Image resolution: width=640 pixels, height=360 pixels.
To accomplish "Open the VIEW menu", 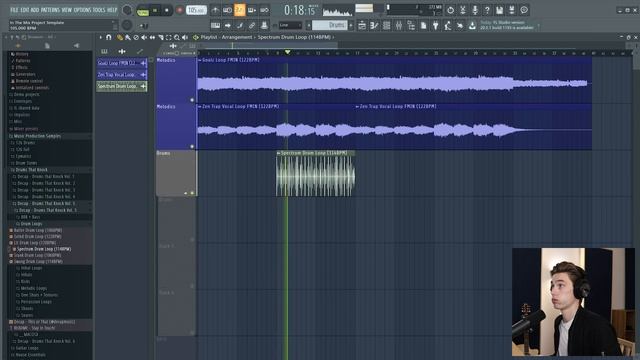I will (x=67, y=9).
